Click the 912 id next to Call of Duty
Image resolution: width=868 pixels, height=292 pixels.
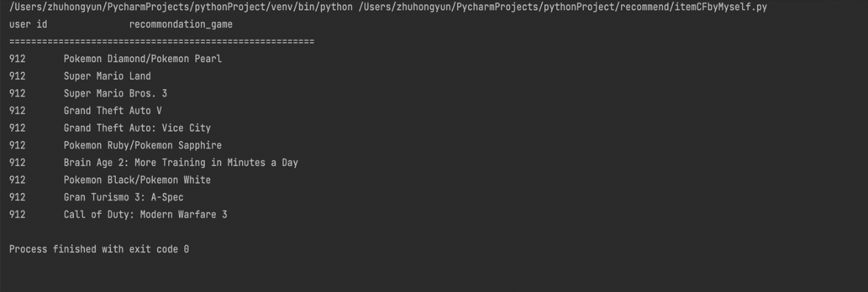tap(17, 215)
